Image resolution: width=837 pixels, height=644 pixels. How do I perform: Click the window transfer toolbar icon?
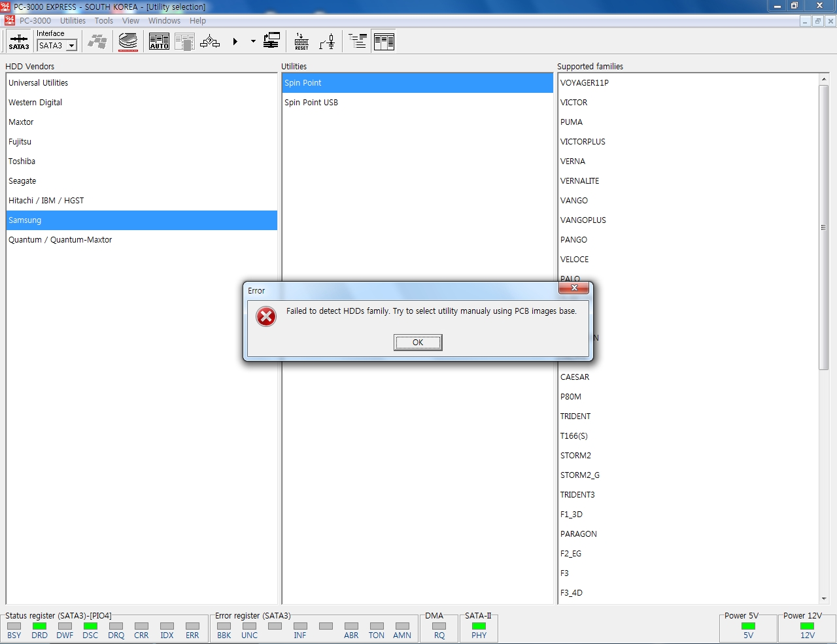click(271, 41)
